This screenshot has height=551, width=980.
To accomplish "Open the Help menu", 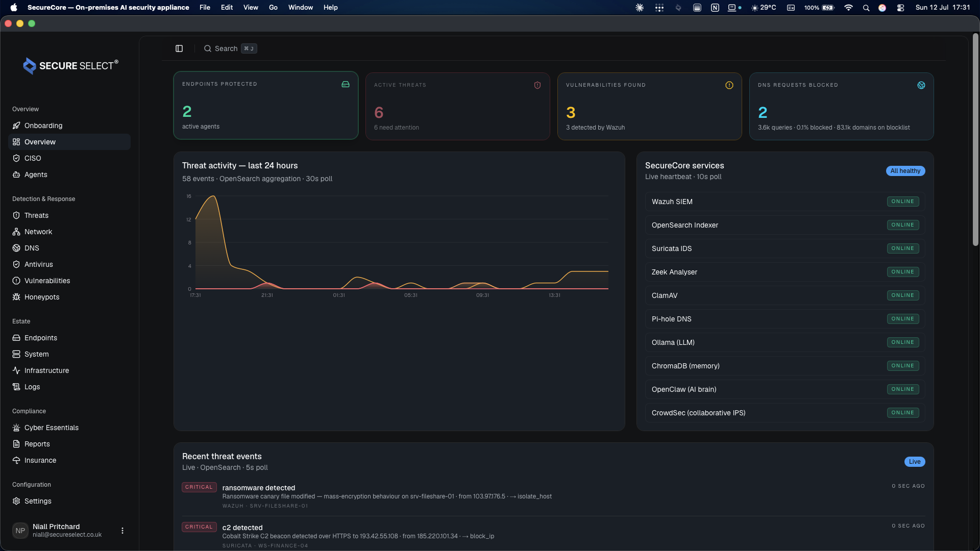I will click(330, 8).
